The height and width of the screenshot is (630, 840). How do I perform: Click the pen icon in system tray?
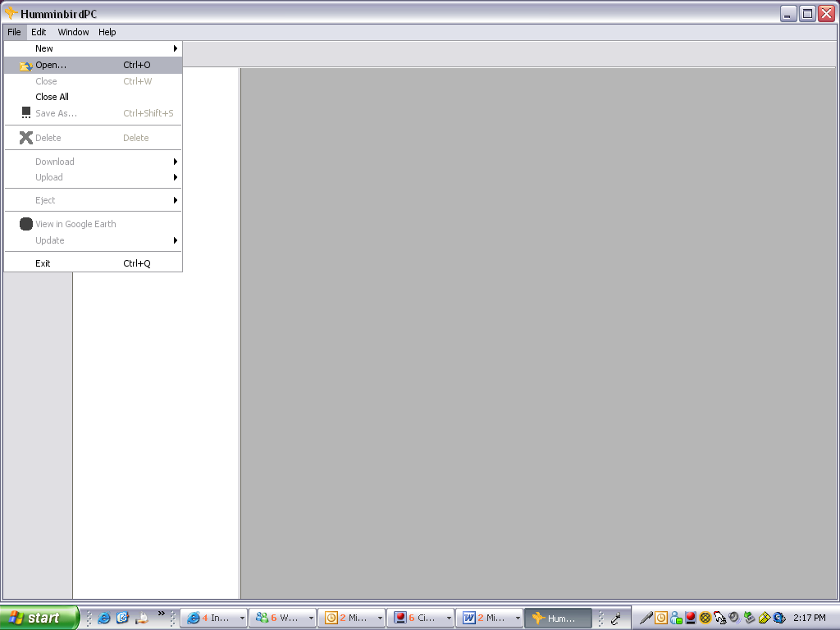(646, 619)
